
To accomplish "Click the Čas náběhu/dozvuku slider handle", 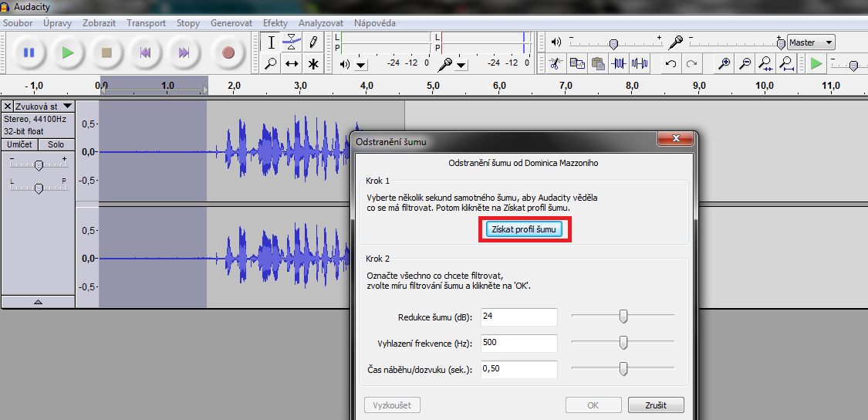I will click(623, 368).
